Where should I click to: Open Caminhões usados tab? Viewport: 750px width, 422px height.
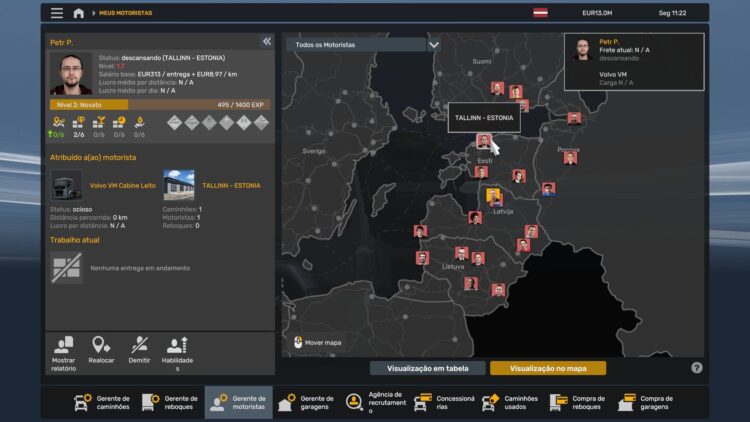coord(510,402)
